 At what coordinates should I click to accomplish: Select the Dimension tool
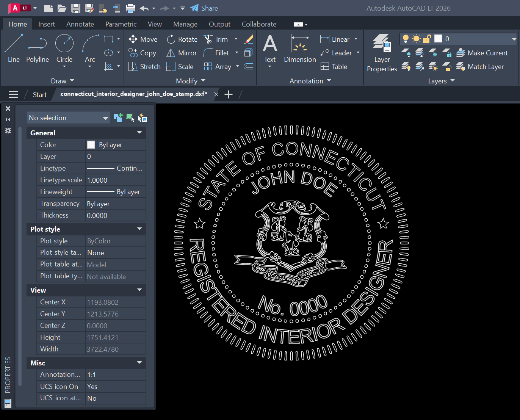click(x=300, y=48)
